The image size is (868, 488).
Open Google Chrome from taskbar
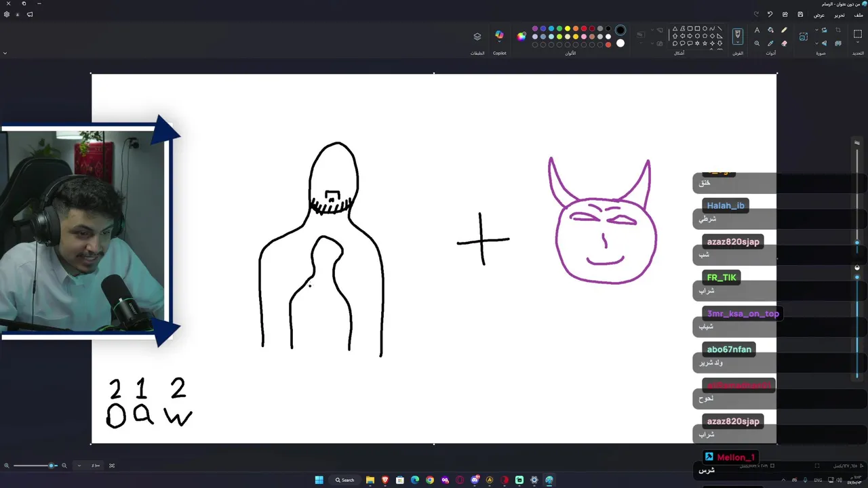[x=430, y=480]
